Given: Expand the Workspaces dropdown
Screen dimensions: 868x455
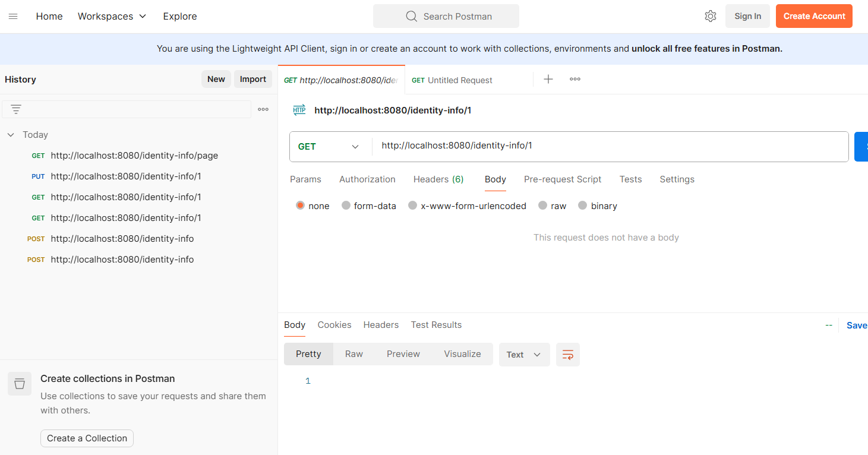Looking at the screenshot, I should point(112,16).
